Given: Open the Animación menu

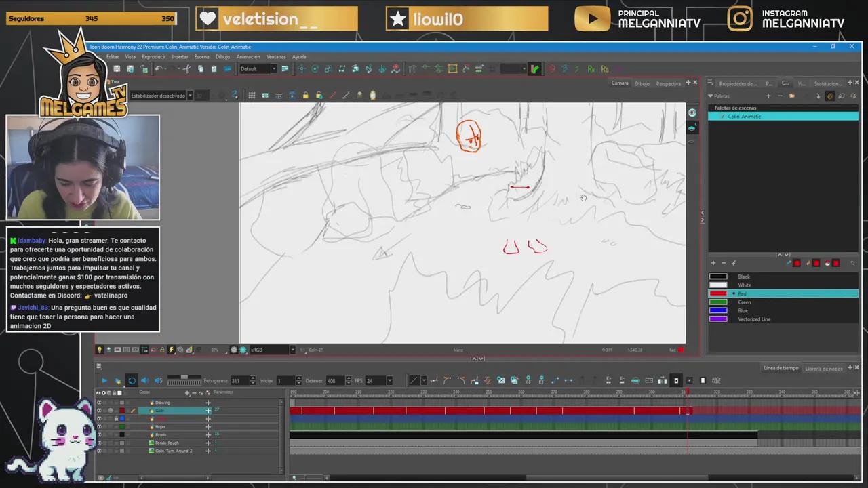Looking at the screenshot, I should (x=248, y=57).
